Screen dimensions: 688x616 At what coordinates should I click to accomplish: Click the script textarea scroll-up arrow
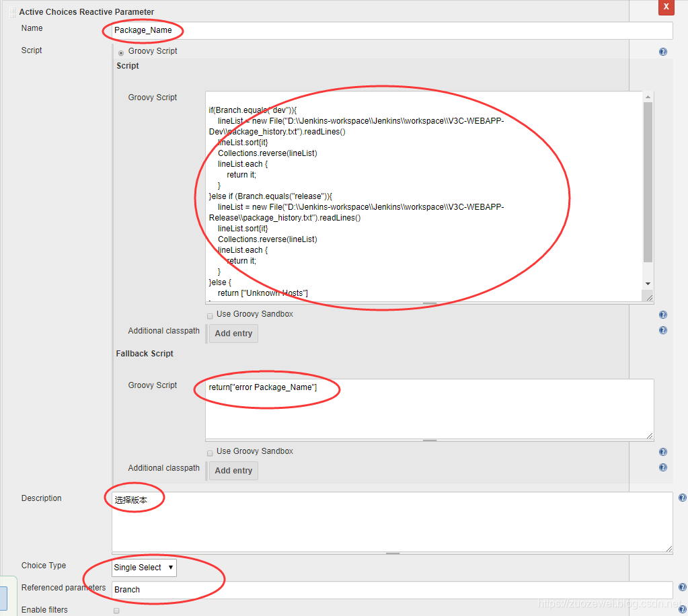(x=648, y=97)
